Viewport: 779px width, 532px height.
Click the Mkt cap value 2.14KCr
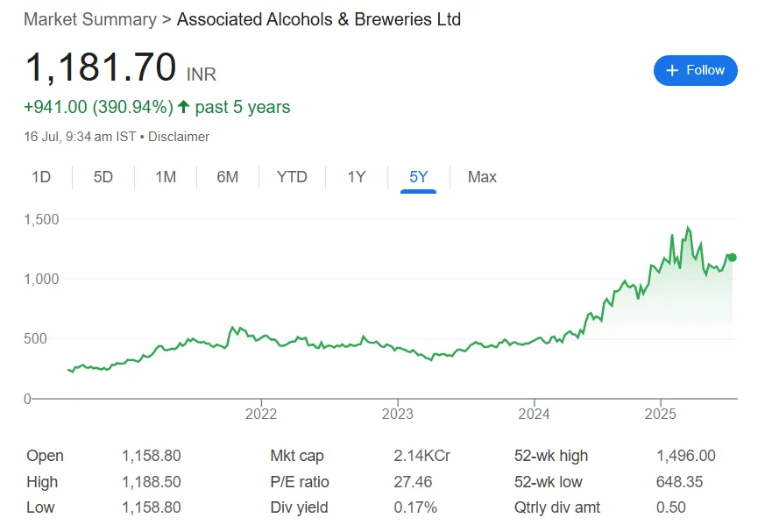click(422, 456)
